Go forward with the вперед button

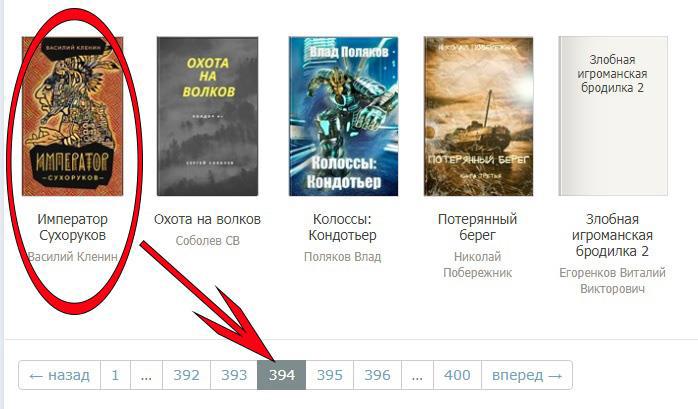coord(527,375)
